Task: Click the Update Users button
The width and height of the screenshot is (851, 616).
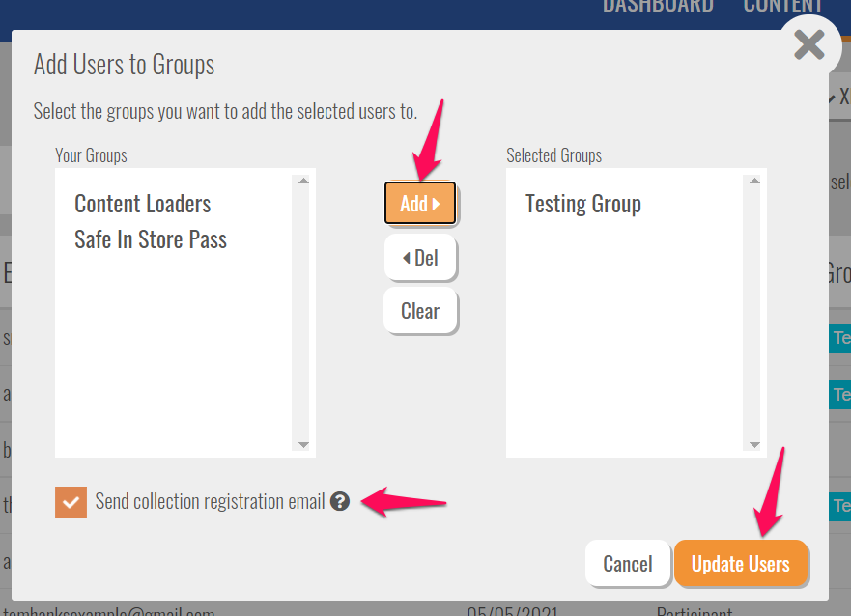Action: click(740, 564)
